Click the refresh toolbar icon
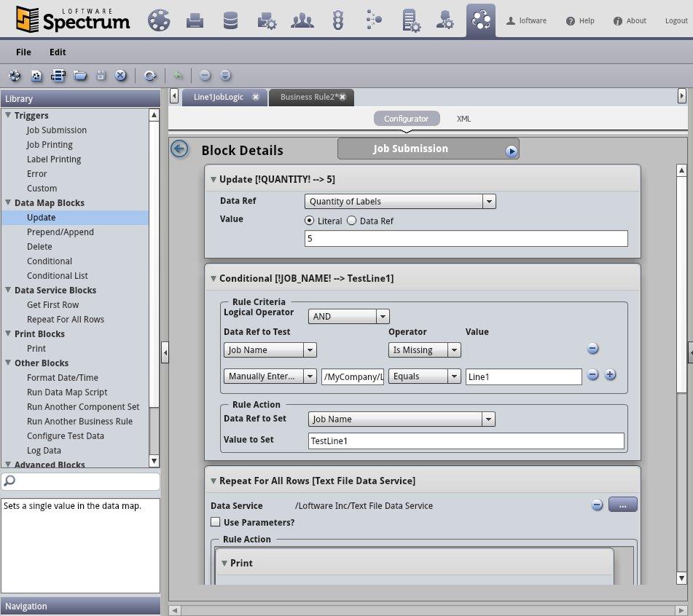 point(150,76)
